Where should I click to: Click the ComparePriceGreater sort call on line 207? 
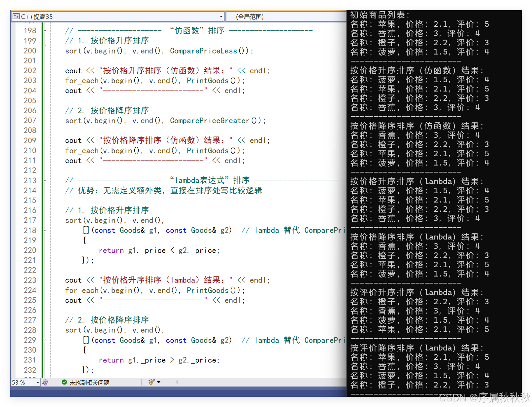click(x=165, y=121)
